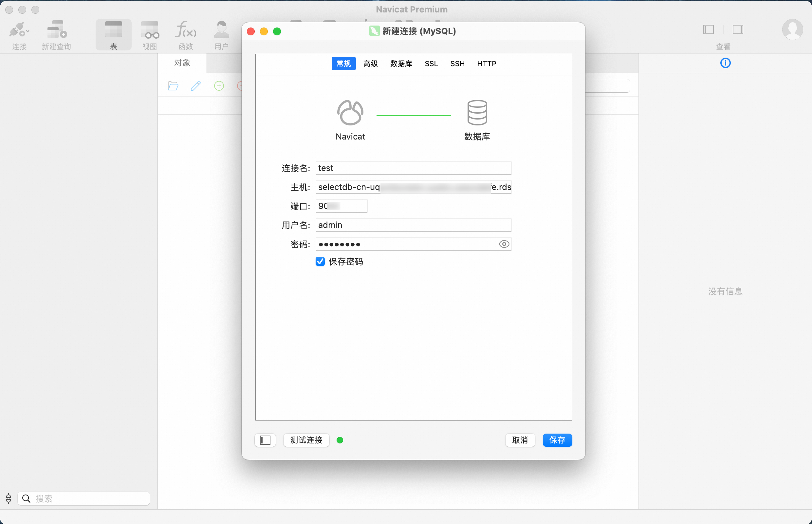Expand the connection dropdown arrow in the toolbar
The width and height of the screenshot is (812, 524).
(28, 31)
